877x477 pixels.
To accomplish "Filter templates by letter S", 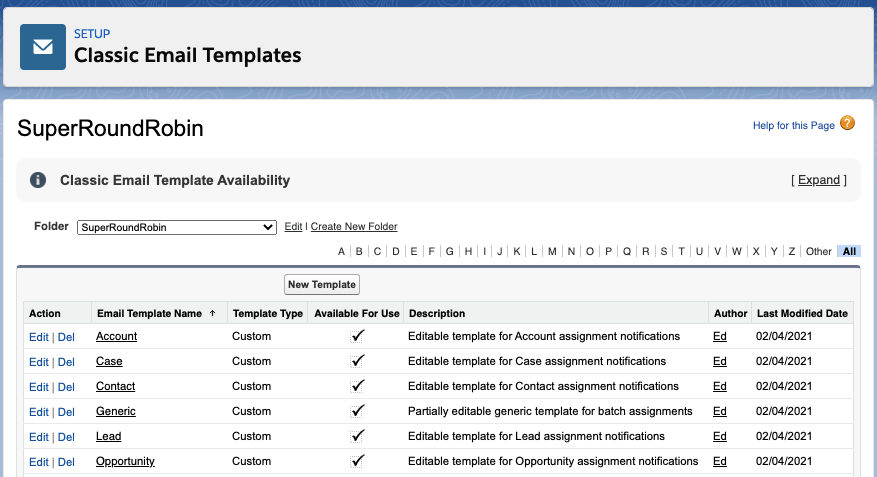I will (664, 251).
